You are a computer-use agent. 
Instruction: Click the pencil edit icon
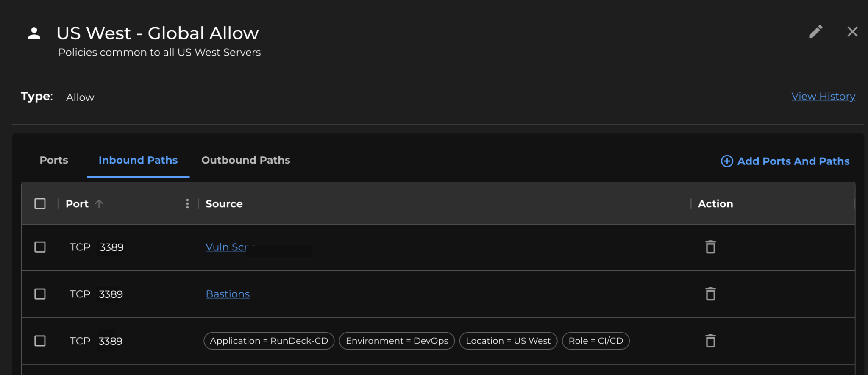tap(815, 32)
